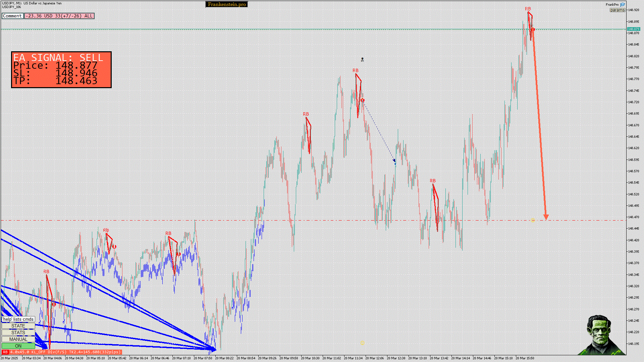Toggle the MANUAL mode button

point(18,339)
